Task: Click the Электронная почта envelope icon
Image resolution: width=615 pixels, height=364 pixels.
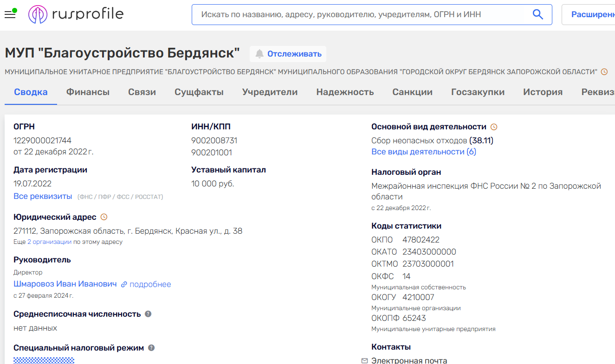Action: point(364,360)
